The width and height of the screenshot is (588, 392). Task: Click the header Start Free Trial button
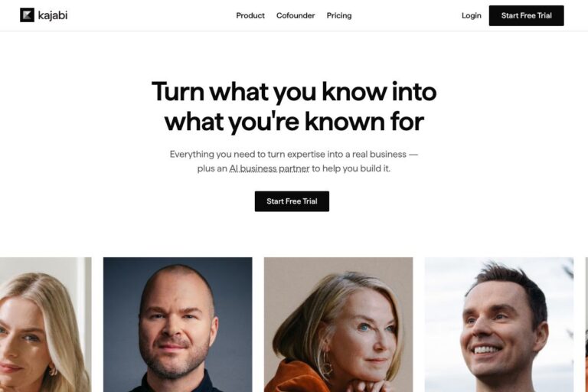click(x=526, y=16)
